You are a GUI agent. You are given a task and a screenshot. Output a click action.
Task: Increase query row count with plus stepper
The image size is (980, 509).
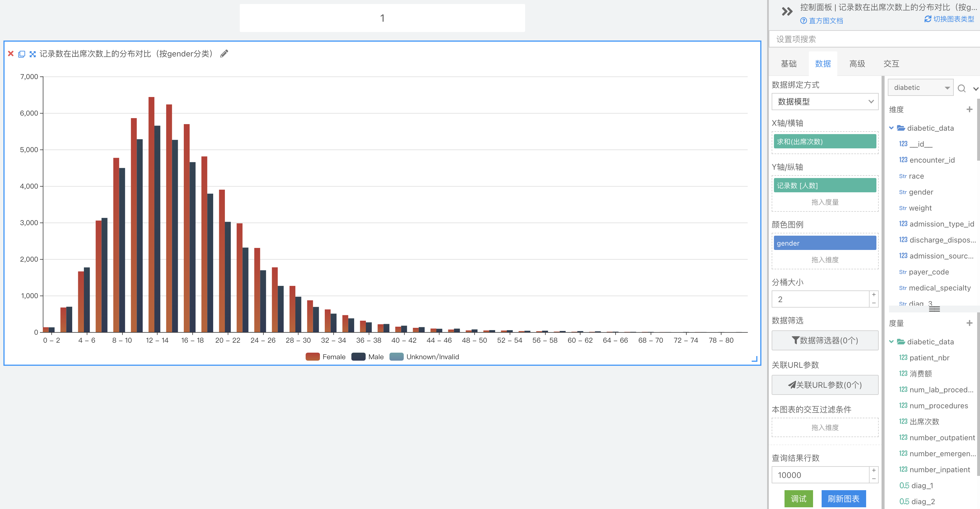[874, 470]
